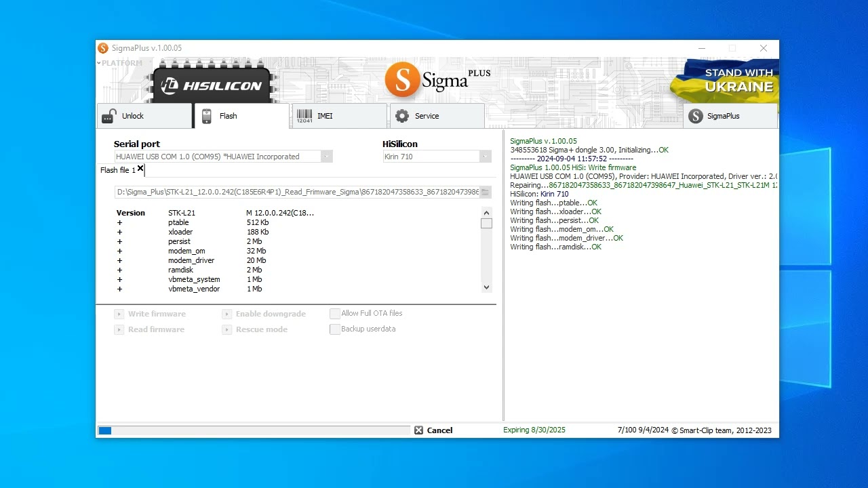Click the Stand With Ukraine banner
Screen dimensions: 868x488
coord(724,80)
